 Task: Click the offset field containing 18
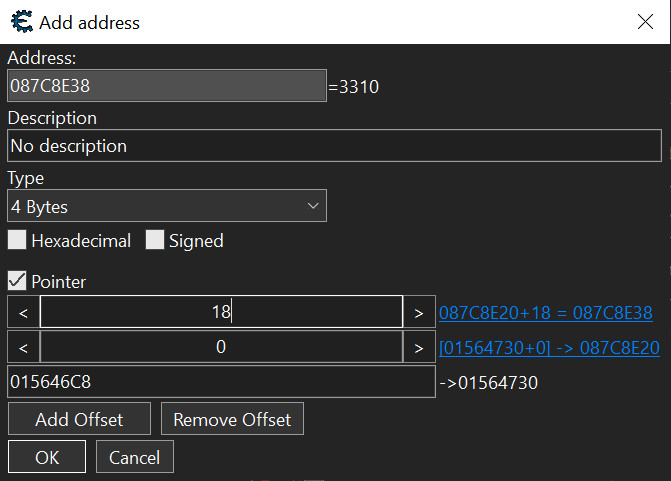[x=221, y=312]
